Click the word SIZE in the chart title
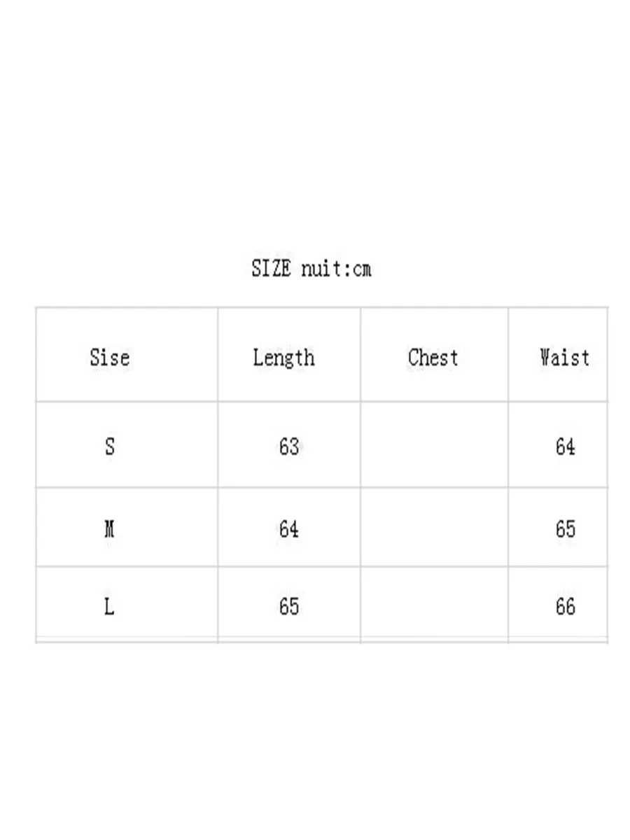This screenshot has height=840, width=630. [x=271, y=269]
